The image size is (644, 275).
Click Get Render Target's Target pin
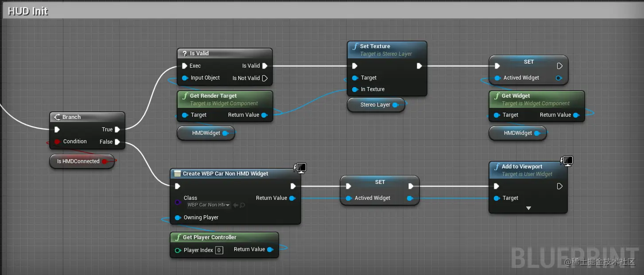click(x=185, y=115)
